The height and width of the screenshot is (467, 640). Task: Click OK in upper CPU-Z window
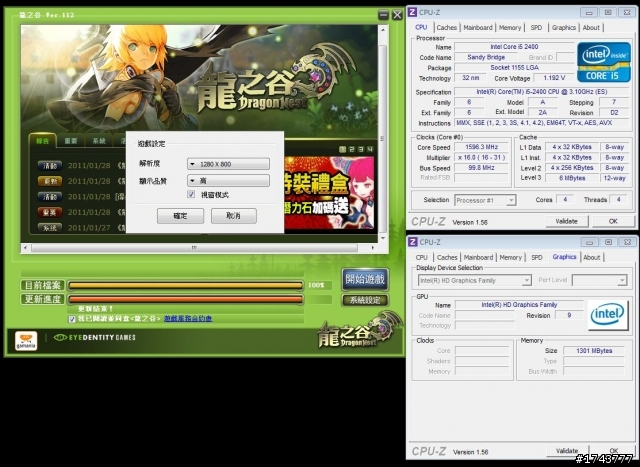pos(613,221)
